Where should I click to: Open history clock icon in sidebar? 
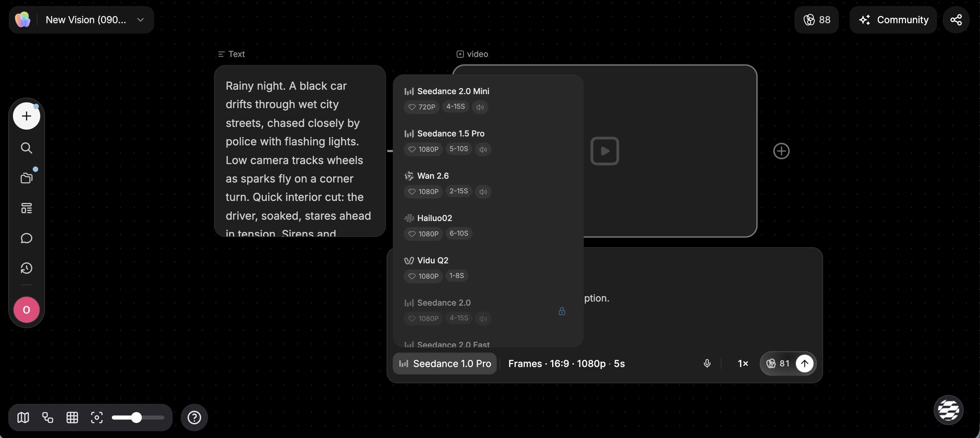26,268
